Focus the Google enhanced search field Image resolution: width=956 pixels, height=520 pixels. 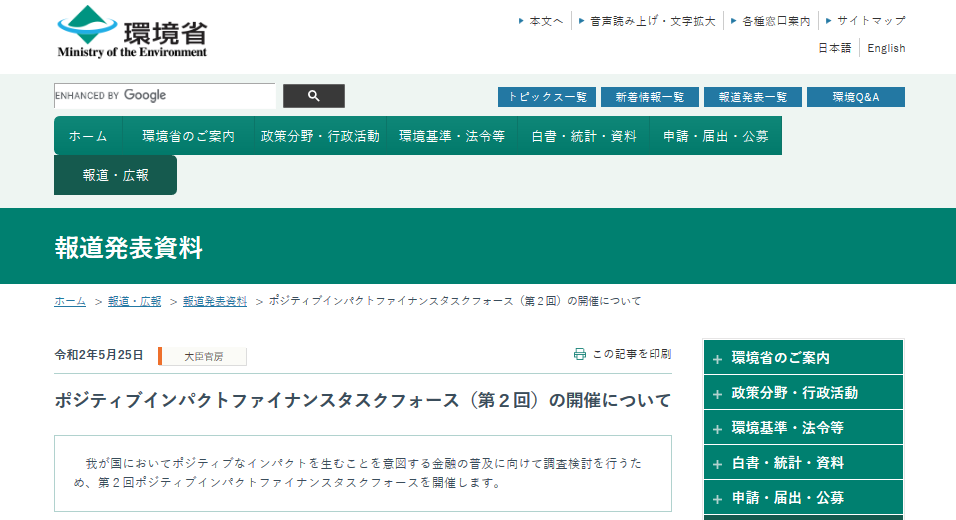coord(165,96)
